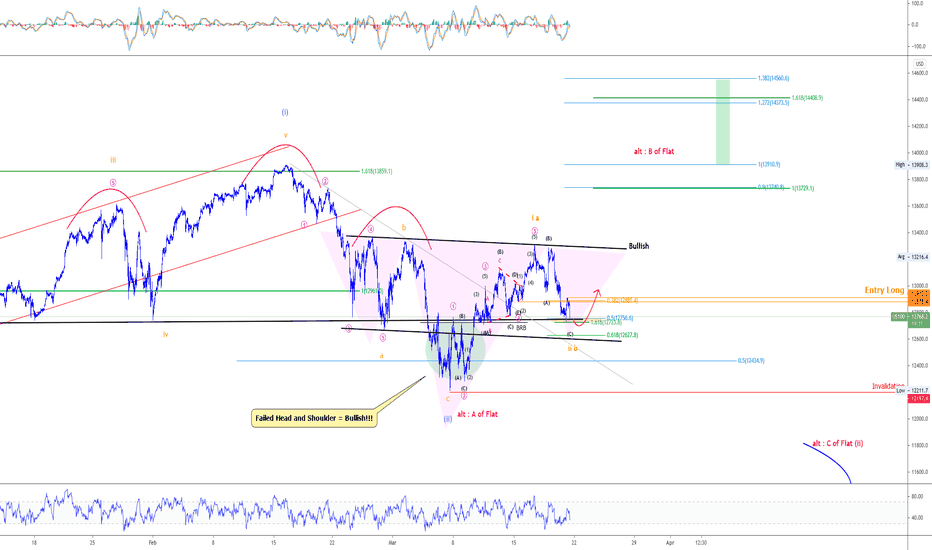Select the 80.00 level on RSI axis
Image resolution: width=932 pixels, height=550 pixels.
tap(917, 496)
